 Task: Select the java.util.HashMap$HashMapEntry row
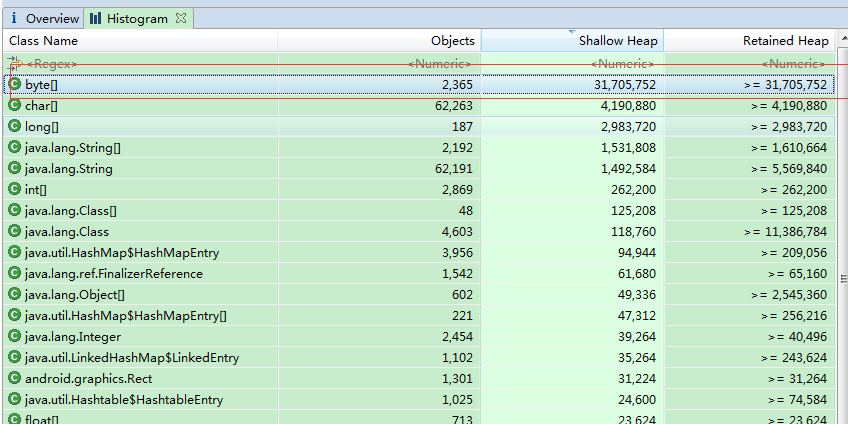coord(419,253)
